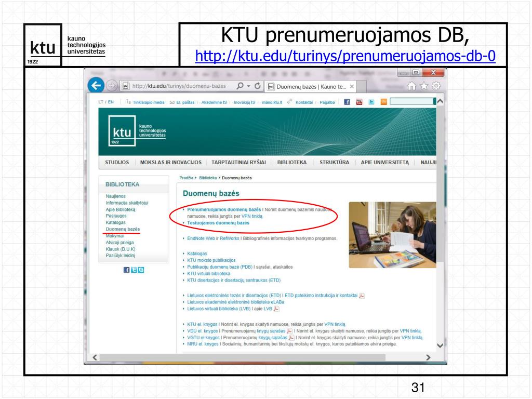The width and height of the screenshot is (532, 399).
Task: Open Testuojamos duomenų bazės link
Action: [x=218, y=223]
